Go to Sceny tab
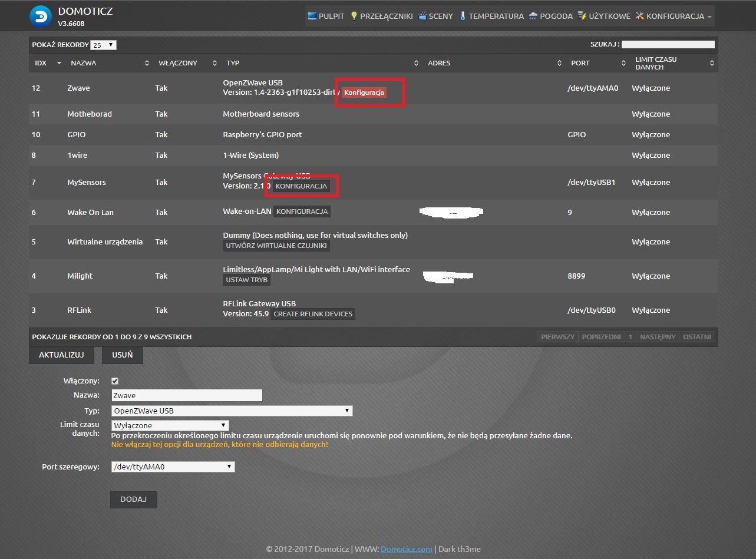The width and height of the screenshot is (756, 559). (435, 16)
